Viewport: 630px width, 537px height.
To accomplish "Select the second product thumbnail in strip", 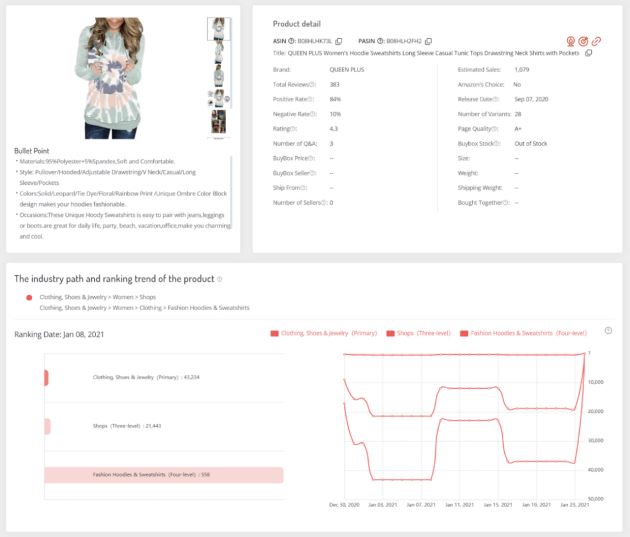I will pyautogui.click(x=219, y=52).
